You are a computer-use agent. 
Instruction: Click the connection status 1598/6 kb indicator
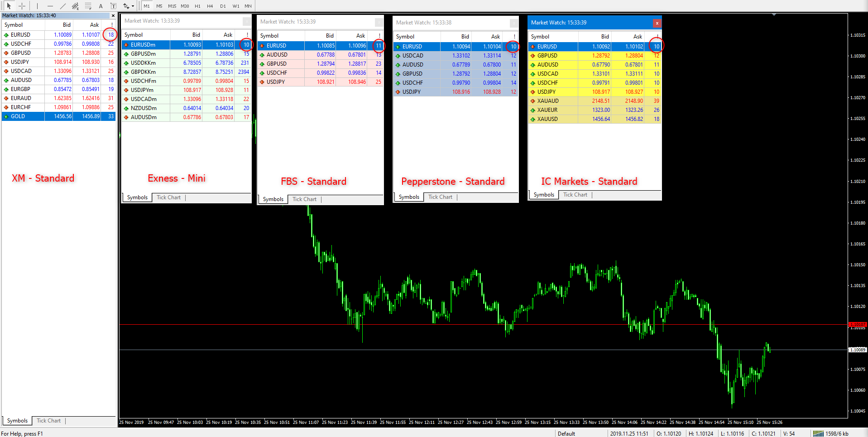(831, 433)
